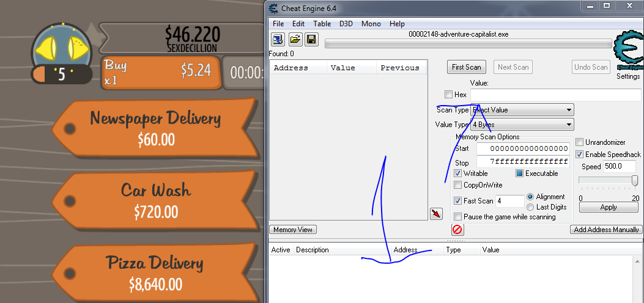Disable the Enable Speedhack checkbox
Screen dimensions: 644x303
click(x=580, y=154)
